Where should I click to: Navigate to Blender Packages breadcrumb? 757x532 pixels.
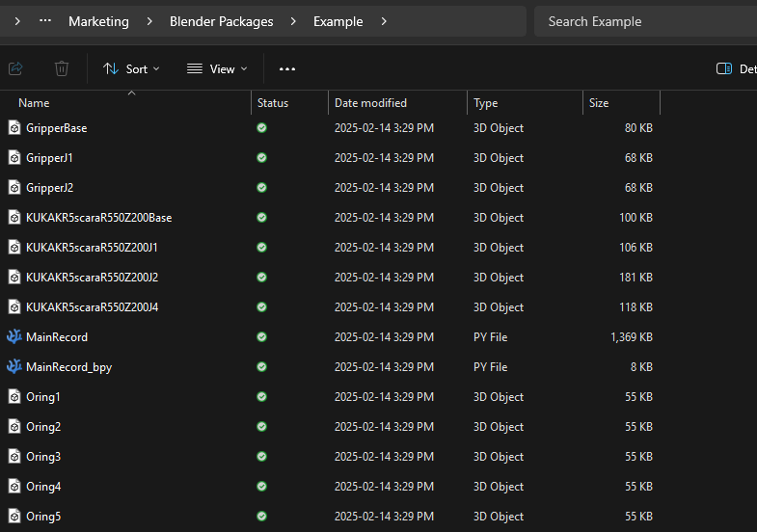221,21
